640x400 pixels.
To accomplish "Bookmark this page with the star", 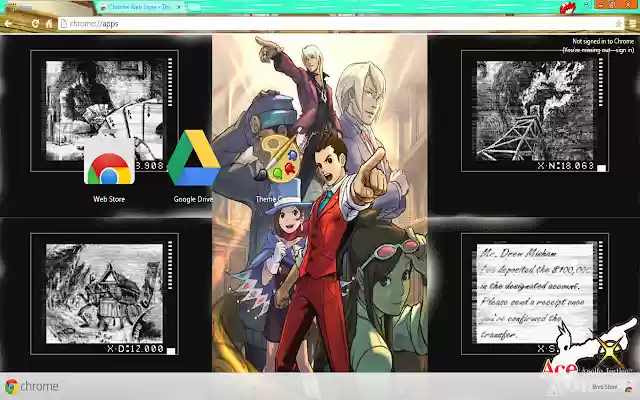I will click(618, 24).
